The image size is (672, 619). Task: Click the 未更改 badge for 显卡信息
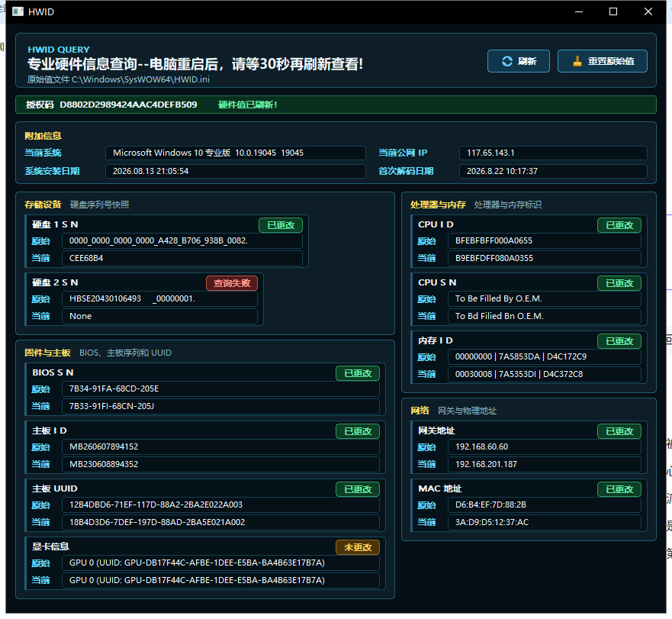point(358,547)
